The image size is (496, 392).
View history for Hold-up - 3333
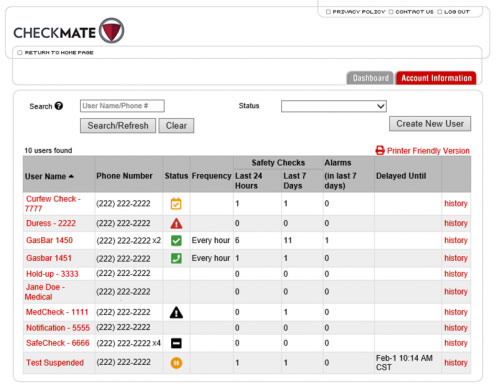456,274
